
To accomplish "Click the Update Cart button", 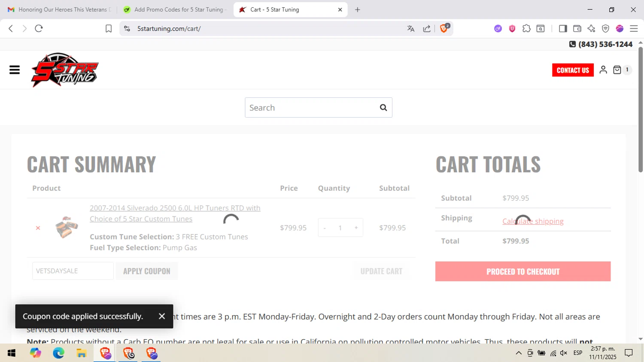I will (381, 271).
